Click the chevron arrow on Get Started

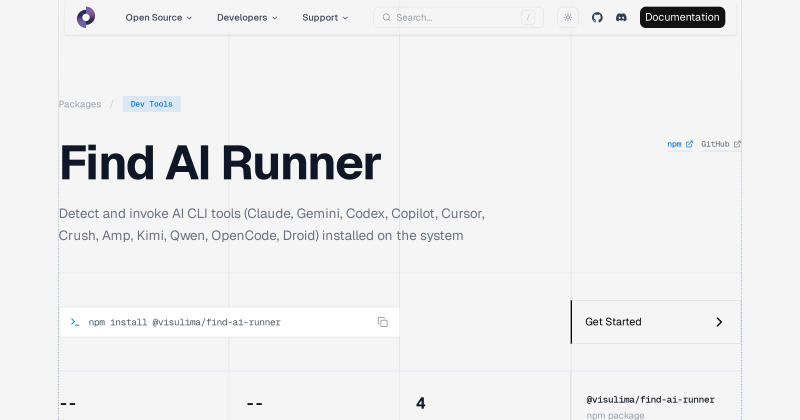point(719,322)
